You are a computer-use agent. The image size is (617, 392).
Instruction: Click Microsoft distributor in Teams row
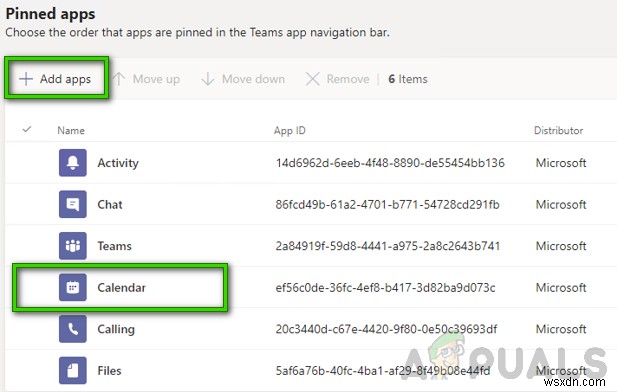[x=561, y=246]
